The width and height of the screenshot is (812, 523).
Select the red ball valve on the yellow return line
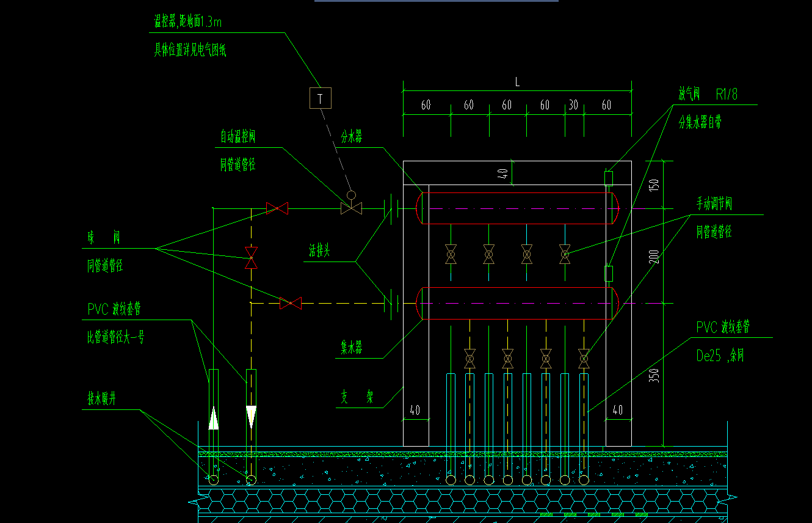click(291, 303)
